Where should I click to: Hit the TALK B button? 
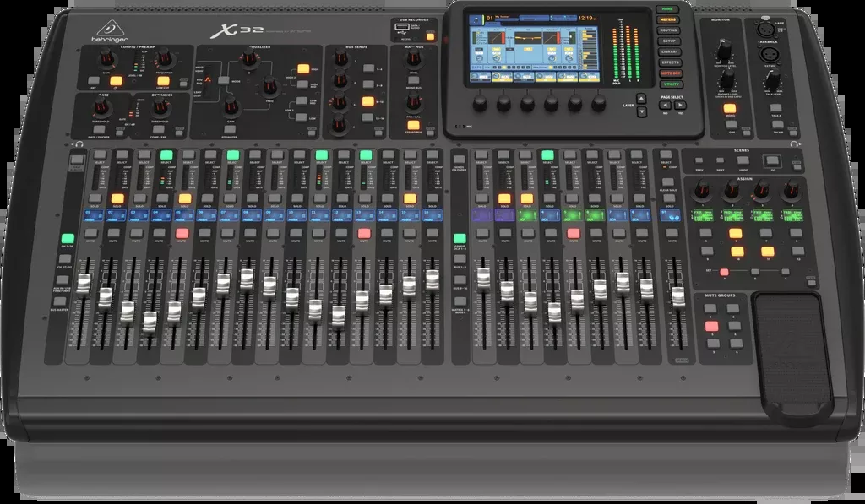pyautogui.click(x=778, y=125)
